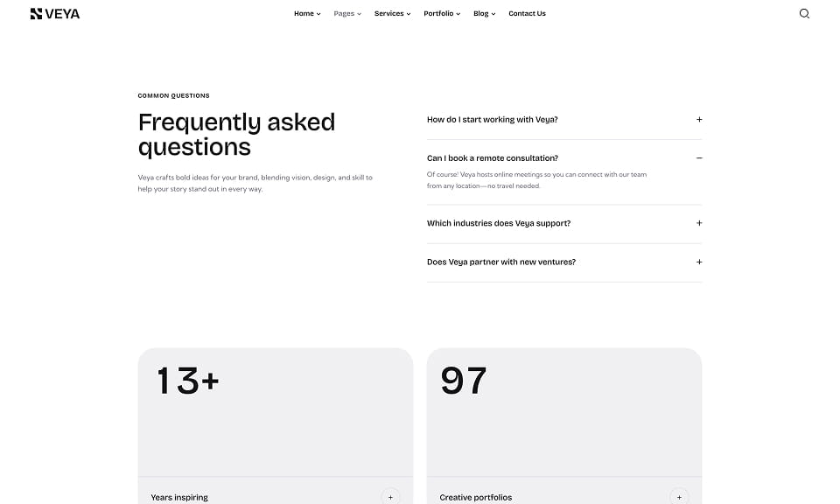The height and width of the screenshot is (504, 840).
Task: Open the Pages dropdown menu
Action: click(347, 13)
